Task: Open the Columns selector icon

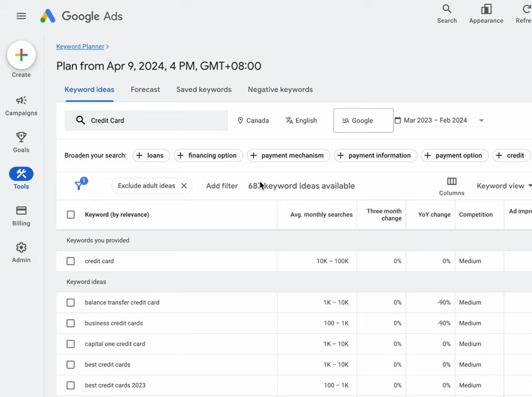Action: (452, 182)
